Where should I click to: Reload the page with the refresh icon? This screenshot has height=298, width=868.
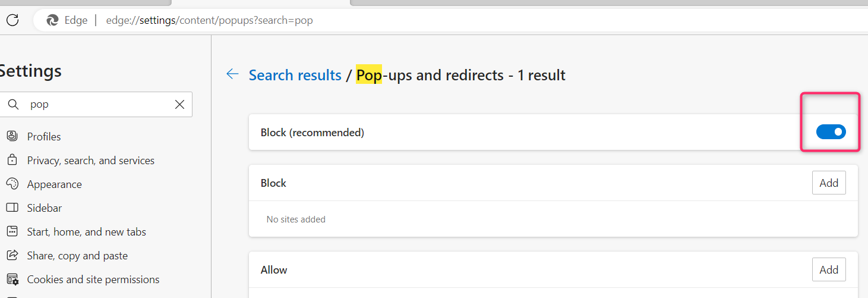pos(12,20)
